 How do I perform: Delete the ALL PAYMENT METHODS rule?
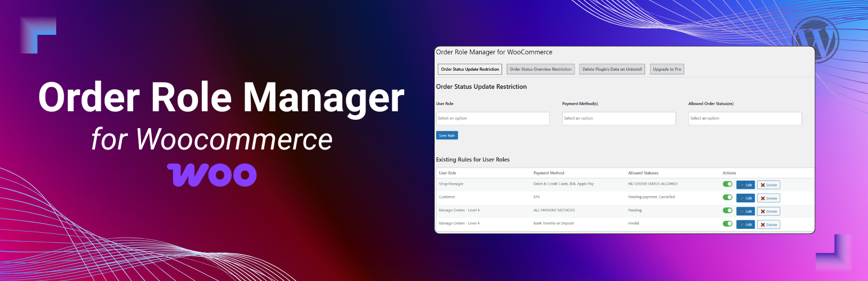coord(768,211)
